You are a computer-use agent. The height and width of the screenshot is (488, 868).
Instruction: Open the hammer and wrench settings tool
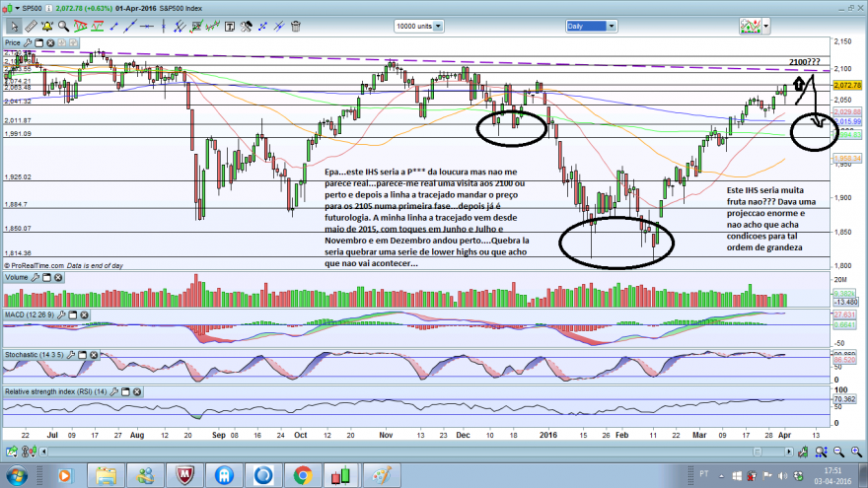point(247,26)
